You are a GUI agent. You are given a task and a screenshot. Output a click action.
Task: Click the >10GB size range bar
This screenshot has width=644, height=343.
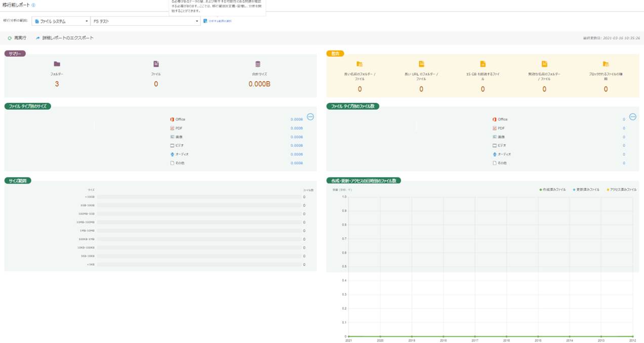click(x=199, y=197)
